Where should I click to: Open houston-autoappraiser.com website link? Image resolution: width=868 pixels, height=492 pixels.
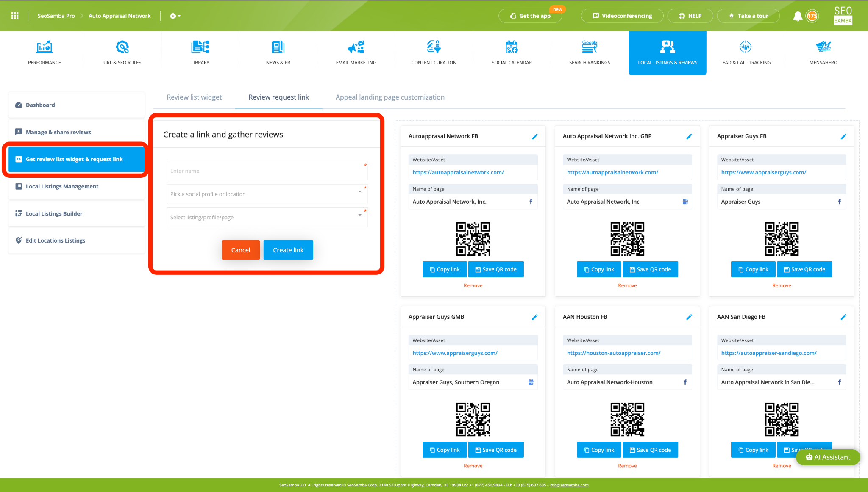(x=613, y=353)
